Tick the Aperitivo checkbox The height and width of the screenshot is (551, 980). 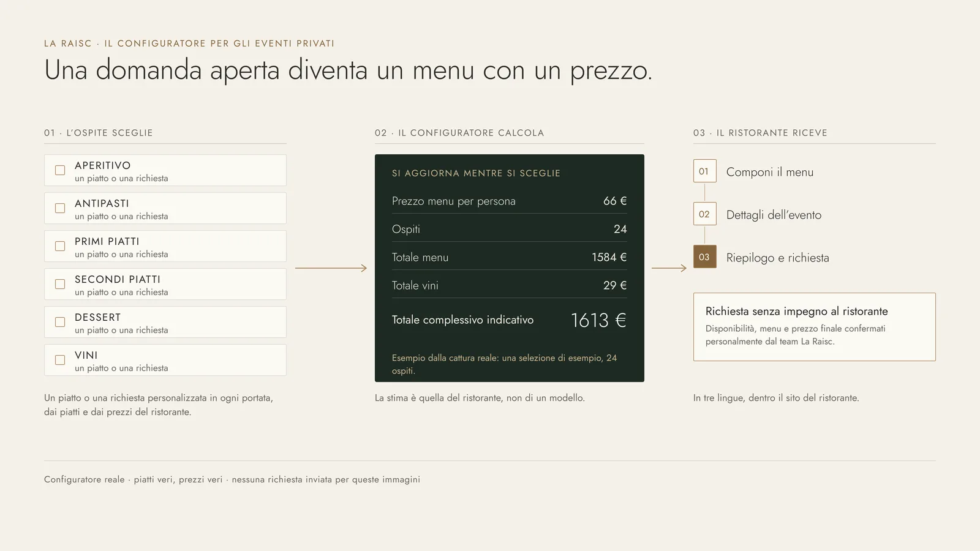coord(60,170)
